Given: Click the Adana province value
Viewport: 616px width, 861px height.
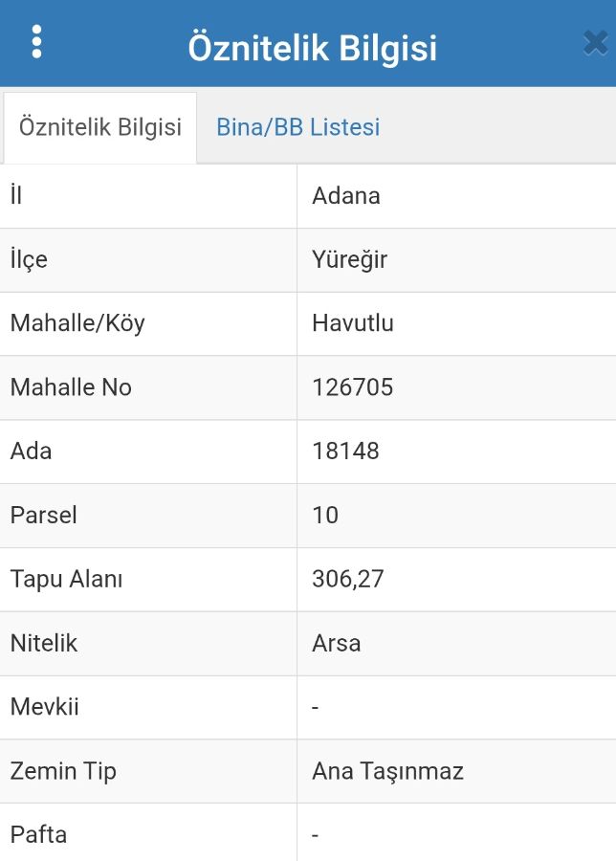Looking at the screenshot, I should (x=346, y=196).
